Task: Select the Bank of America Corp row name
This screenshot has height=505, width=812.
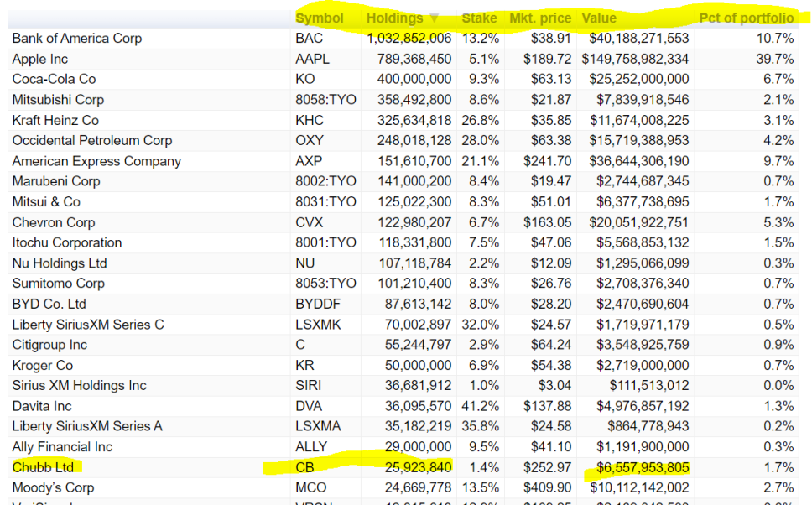Action: coord(76,39)
